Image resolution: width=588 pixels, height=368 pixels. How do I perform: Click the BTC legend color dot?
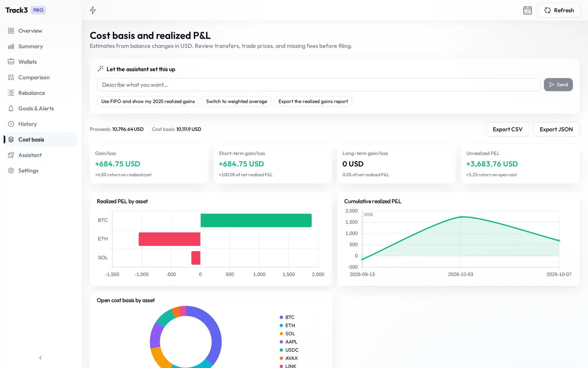(x=281, y=317)
